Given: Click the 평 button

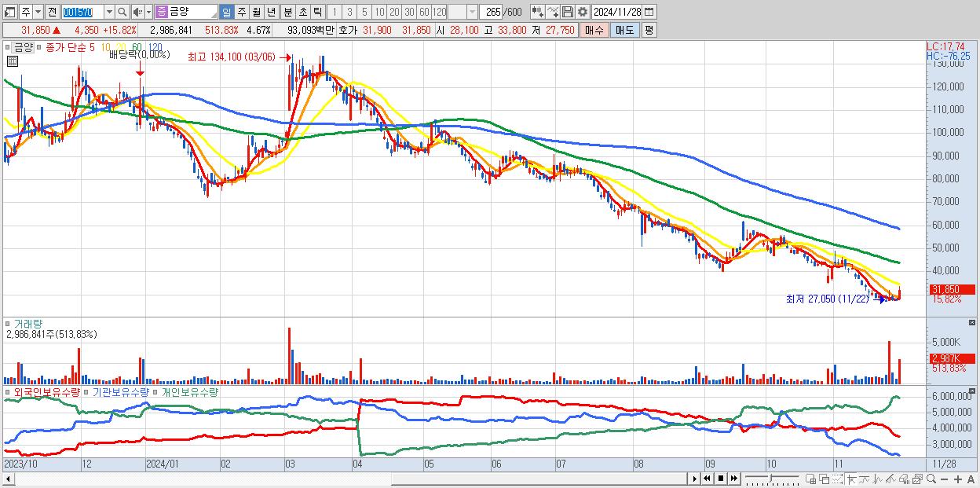Looking at the screenshot, I should click(649, 30).
